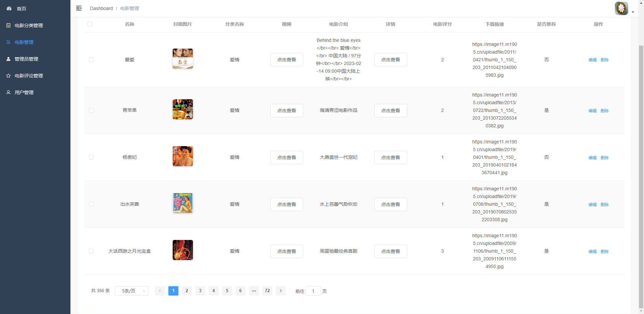The height and width of the screenshot is (314, 644).
Task: Expand hidden pages via the ellipsis control
Action: 254,291
